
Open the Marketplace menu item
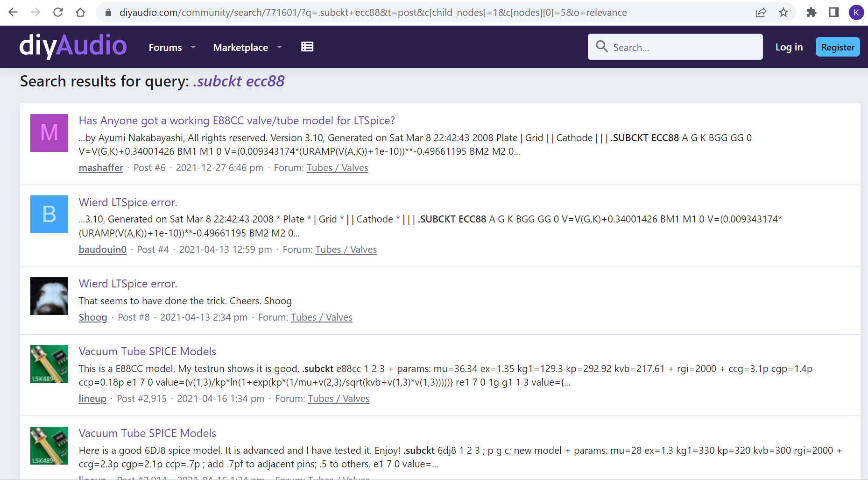pyautogui.click(x=240, y=47)
